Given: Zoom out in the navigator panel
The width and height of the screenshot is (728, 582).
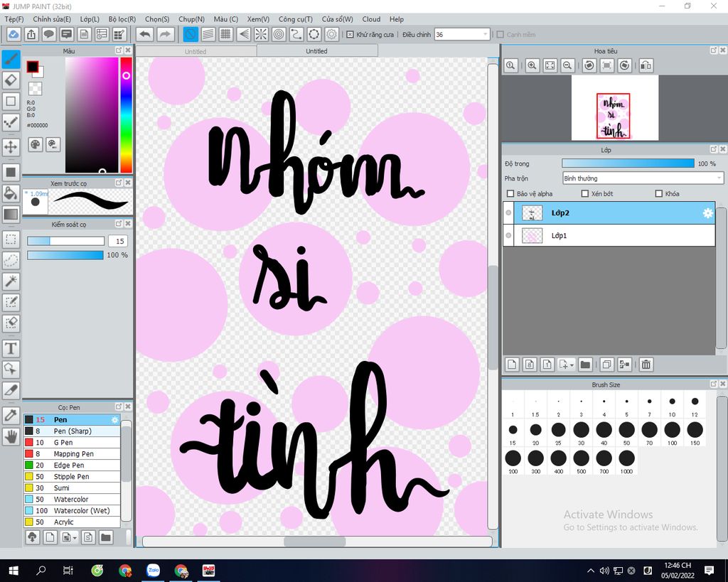Looking at the screenshot, I should click(x=567, y=65).
